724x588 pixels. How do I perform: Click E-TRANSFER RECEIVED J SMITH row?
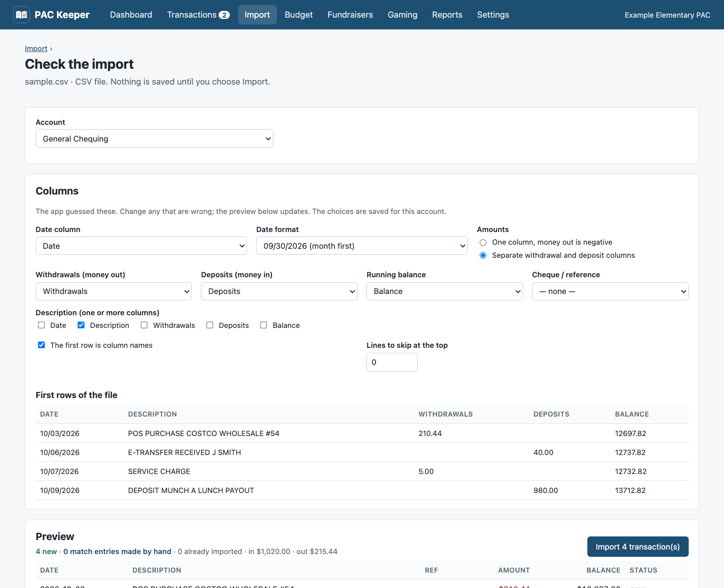click(x=362, y=452)
